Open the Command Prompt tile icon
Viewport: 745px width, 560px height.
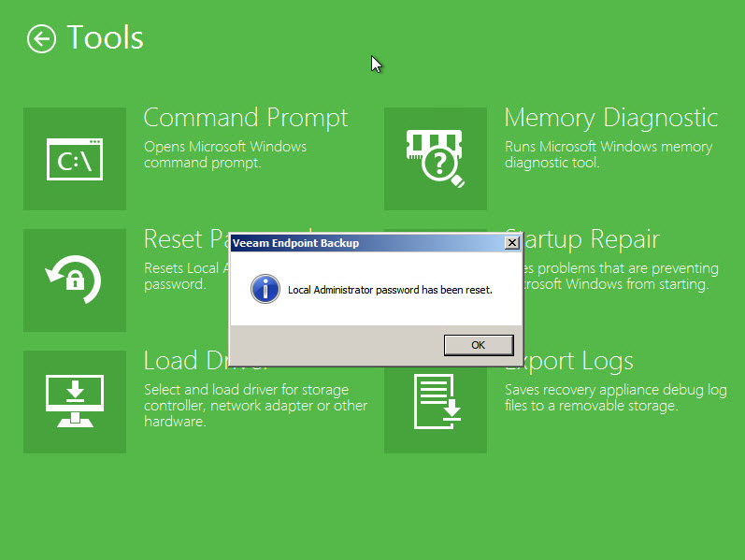pyautogui.click(x=75, y=159)
